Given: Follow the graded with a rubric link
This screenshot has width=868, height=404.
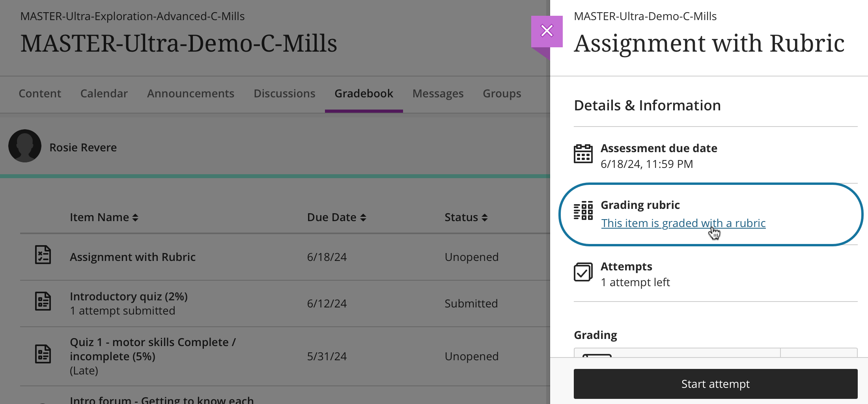Looking at the screenshot, I should tap(683, 223).
